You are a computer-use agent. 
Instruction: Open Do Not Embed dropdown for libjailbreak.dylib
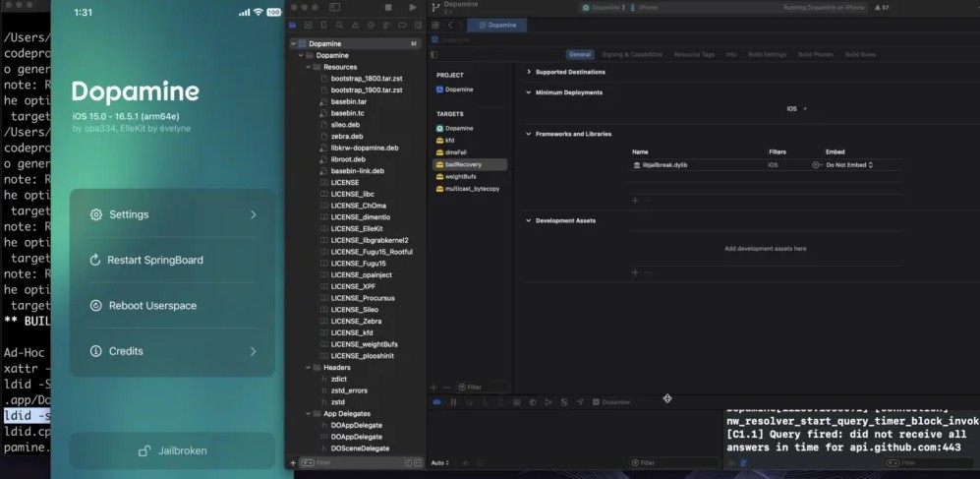point(849,165)
